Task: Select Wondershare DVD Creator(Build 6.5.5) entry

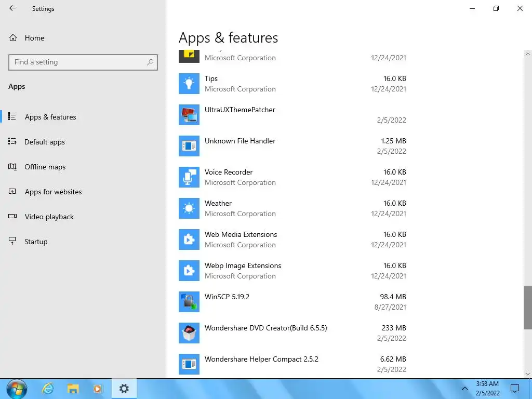Action: click(x=292, y=333)
